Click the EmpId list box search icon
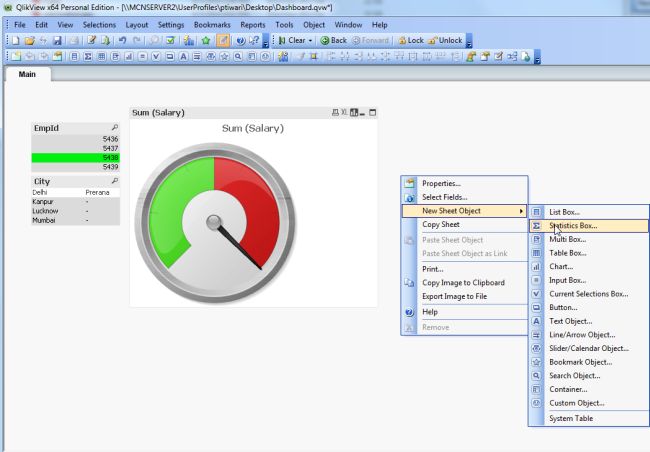This screenshot has width=650, height=452. [x=114, y=128]
